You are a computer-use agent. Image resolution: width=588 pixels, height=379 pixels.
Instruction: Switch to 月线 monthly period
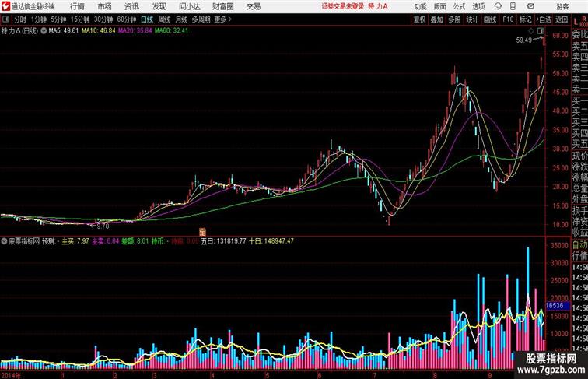point(181,19)
